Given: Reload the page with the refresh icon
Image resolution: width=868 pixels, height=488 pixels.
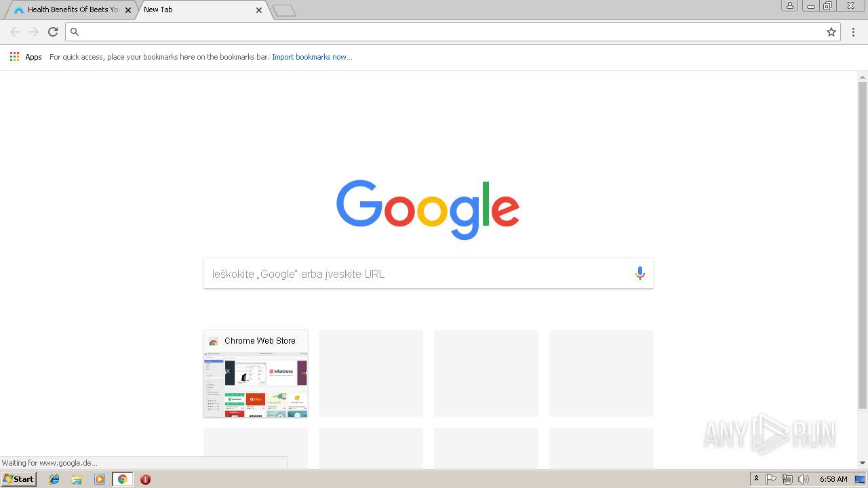Looking at the screenshot, I should tap(53, 32).
